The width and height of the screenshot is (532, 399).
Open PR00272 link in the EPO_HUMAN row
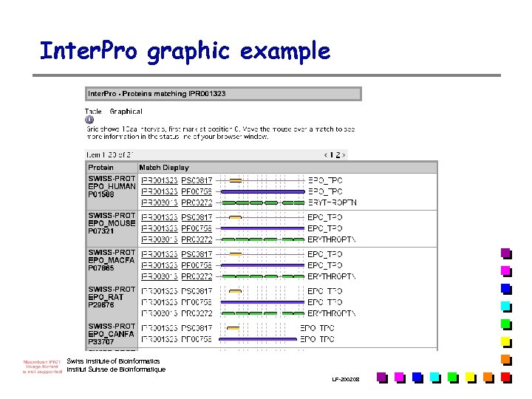pos(197,203)
